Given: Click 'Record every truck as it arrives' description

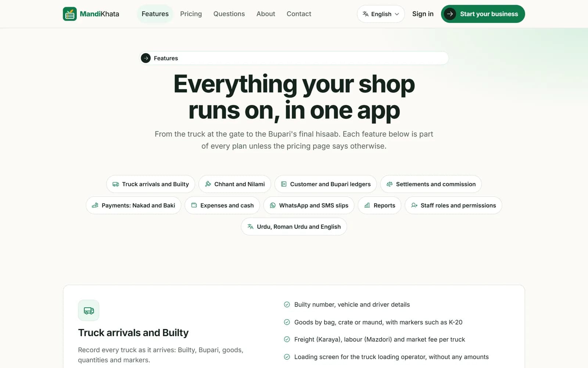Looking at the screenshot, I should tap(161, 355).
